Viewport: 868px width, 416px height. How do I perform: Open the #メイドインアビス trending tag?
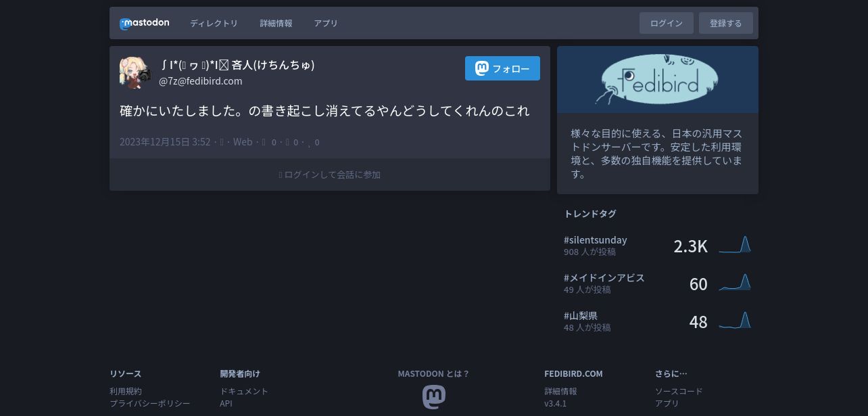(x=604, y=278)
